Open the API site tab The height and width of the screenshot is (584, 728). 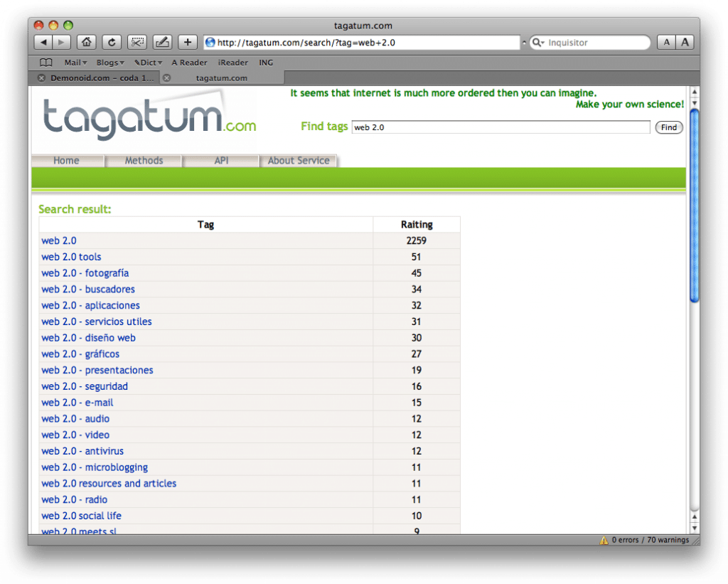[x=222, y=161]
